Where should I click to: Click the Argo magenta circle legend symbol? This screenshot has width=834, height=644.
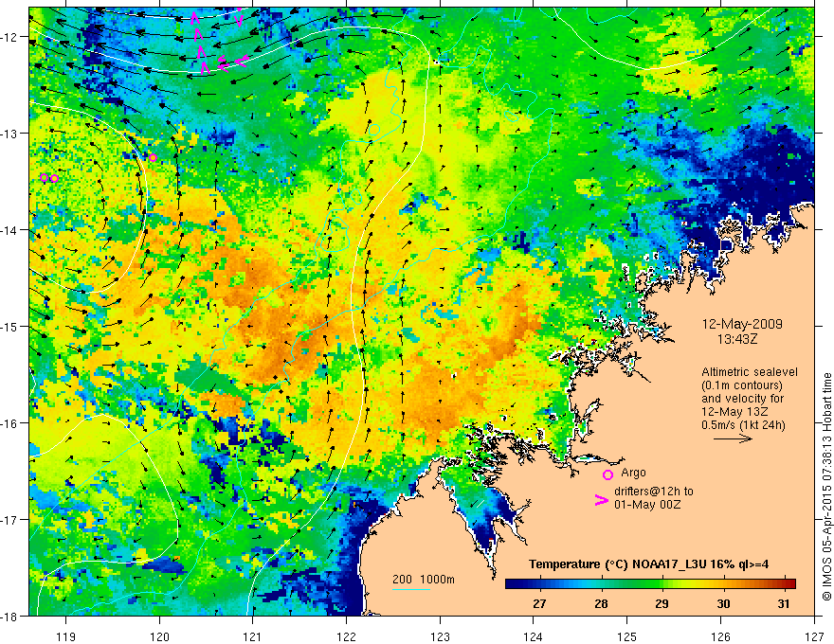click(x=607, y=474)
